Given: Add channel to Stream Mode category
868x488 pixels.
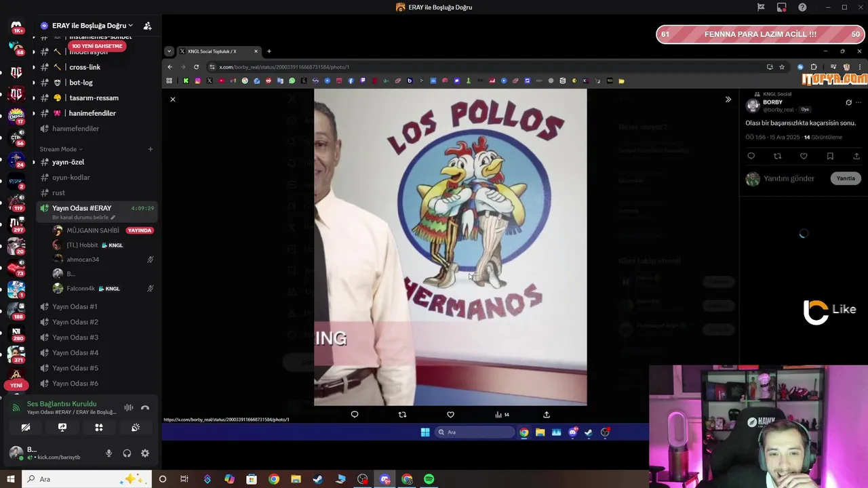Looking at the screenshot, I should (x=151, y=149).
